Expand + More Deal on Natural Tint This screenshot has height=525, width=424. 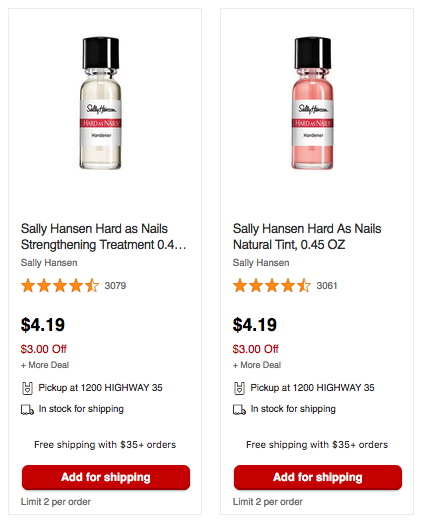pyautogui.click(x=257, y=365)
